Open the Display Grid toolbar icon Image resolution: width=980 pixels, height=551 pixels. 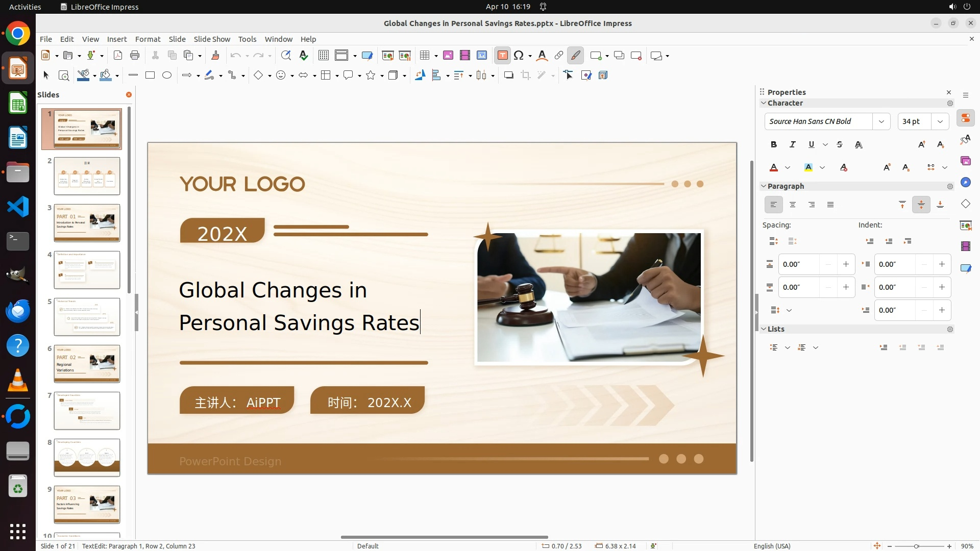pos(324,56)
